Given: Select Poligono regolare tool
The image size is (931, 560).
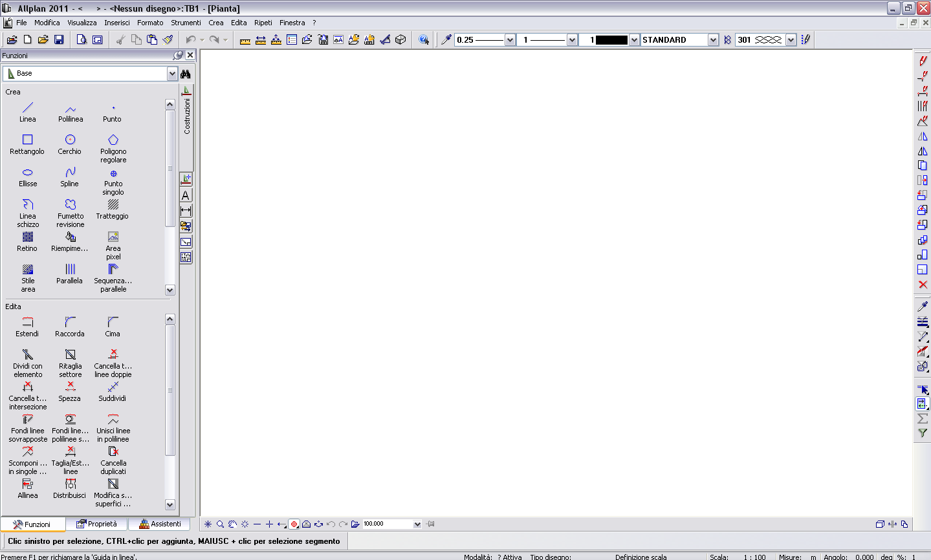Looking at the screenshot, I should pyautogui.click(x=113, y=148).
